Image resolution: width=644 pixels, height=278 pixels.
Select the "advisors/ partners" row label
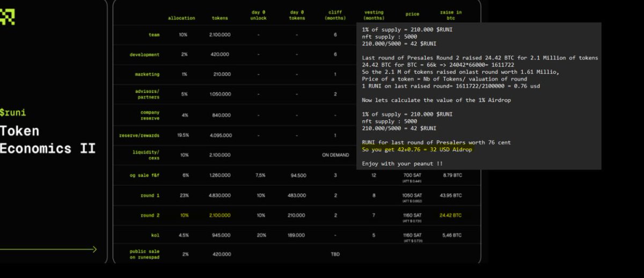tap(147, 94)
